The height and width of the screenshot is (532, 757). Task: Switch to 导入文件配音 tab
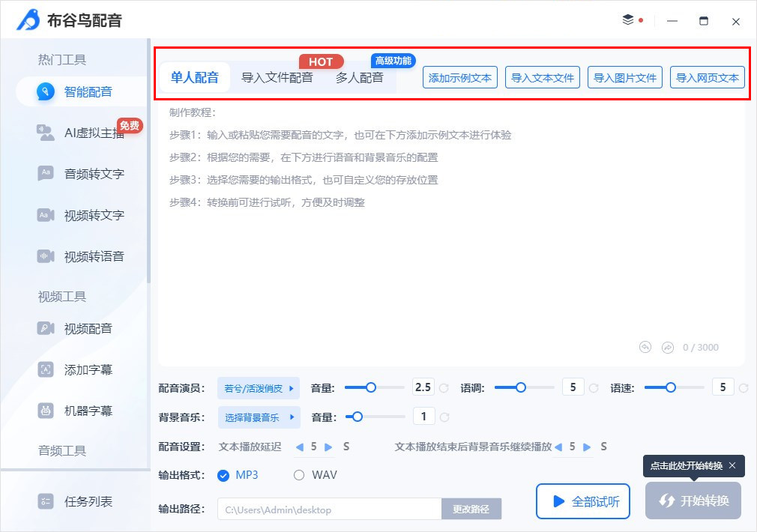[x=277, y=77]
